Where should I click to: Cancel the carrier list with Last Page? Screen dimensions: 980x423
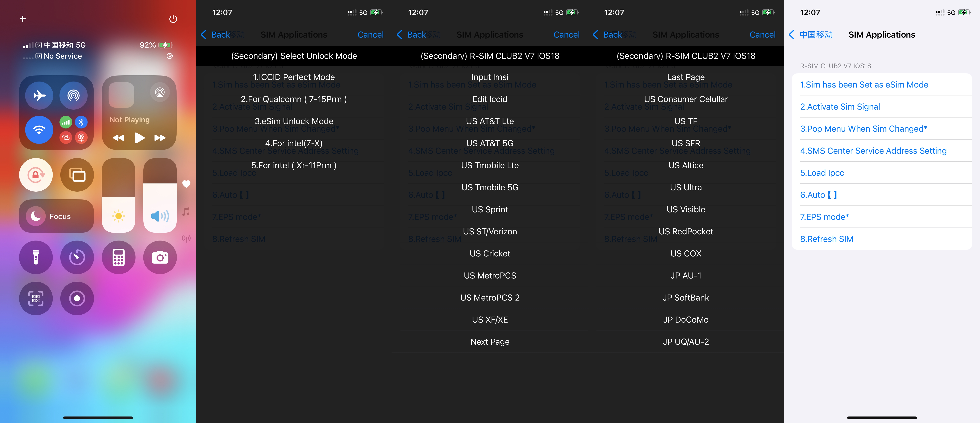click(x=762, y=35)
